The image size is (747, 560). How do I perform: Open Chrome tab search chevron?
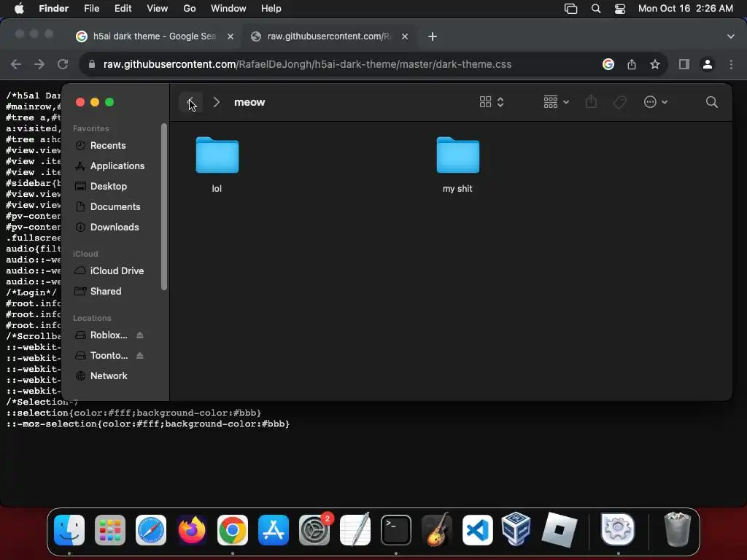(731, 36)
